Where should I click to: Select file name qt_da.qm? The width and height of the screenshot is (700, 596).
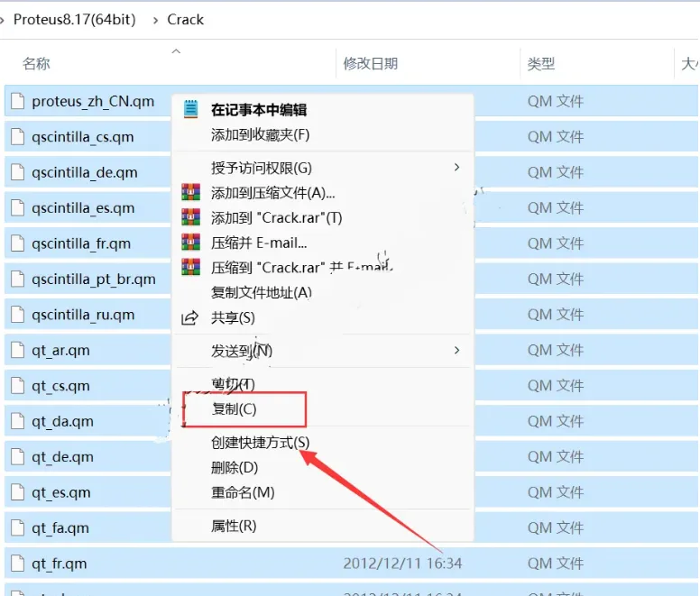pos(62,422)
